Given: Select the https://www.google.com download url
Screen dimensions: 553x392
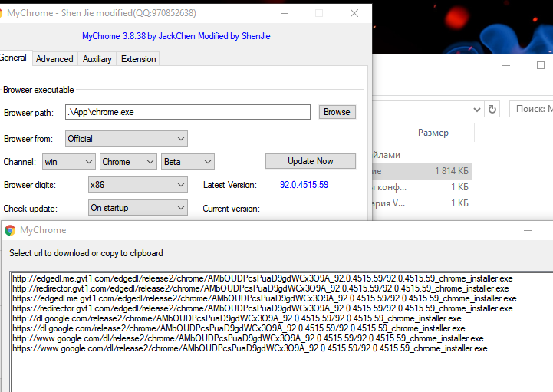Looking at the screenshot, I should click(250, 348).
